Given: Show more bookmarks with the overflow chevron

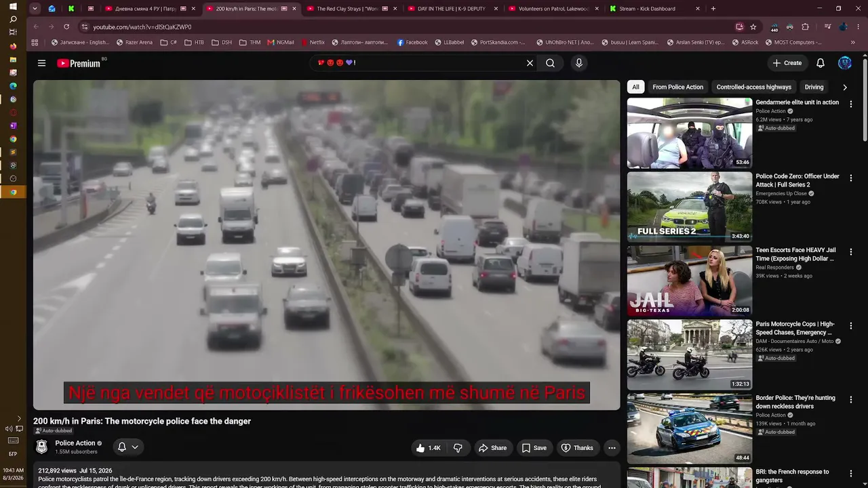Looking at the screenshot, I should [x=852, y=42].
